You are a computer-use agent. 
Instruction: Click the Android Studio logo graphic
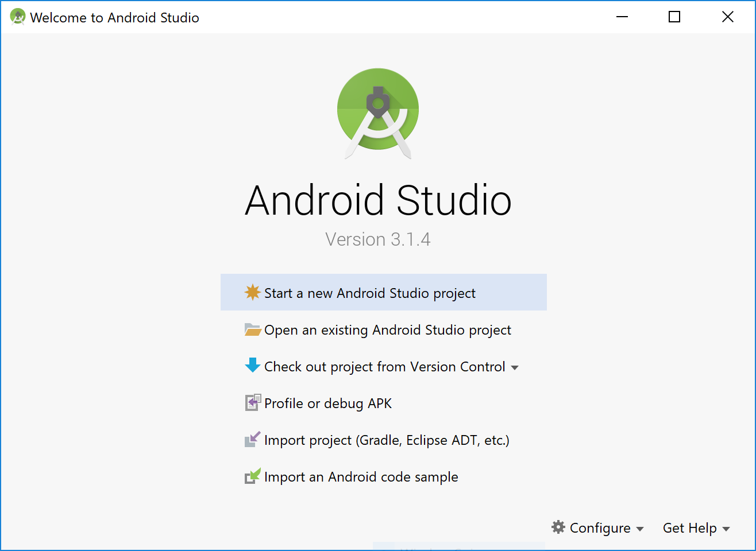pos(377,112)
